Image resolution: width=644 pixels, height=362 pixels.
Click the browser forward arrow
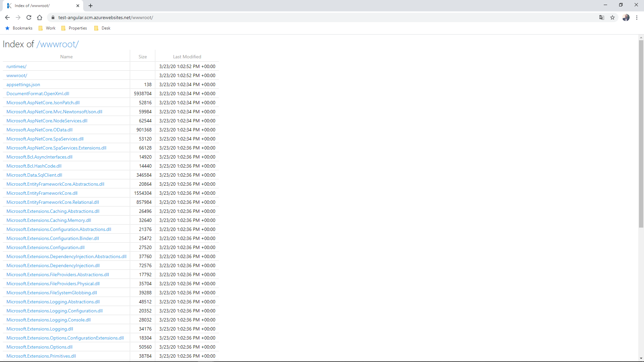pos(18,17)
